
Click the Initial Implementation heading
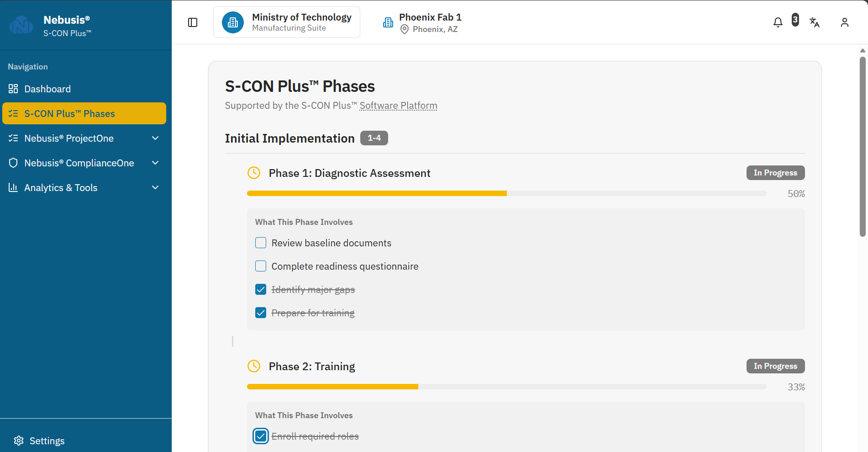[289, 138]
